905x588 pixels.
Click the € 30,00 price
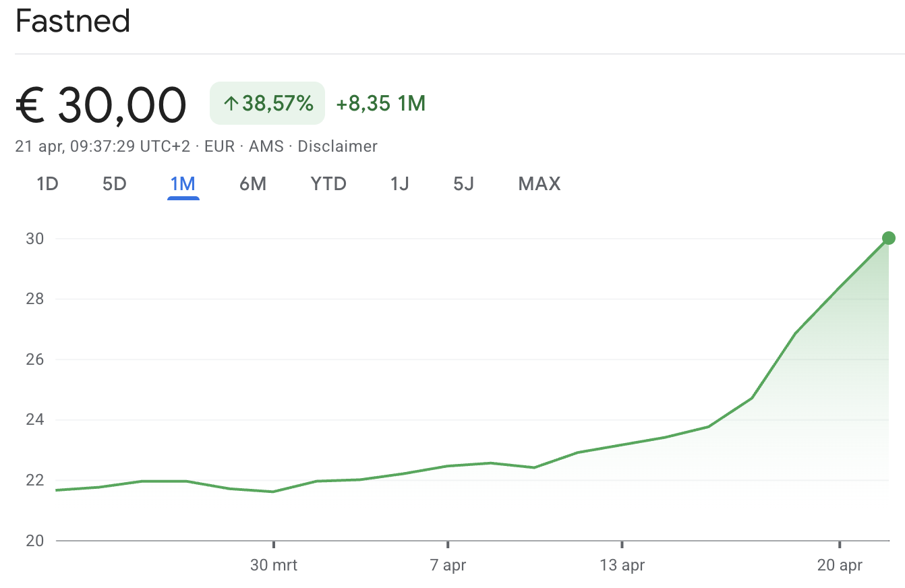click(x=100, y=105)
